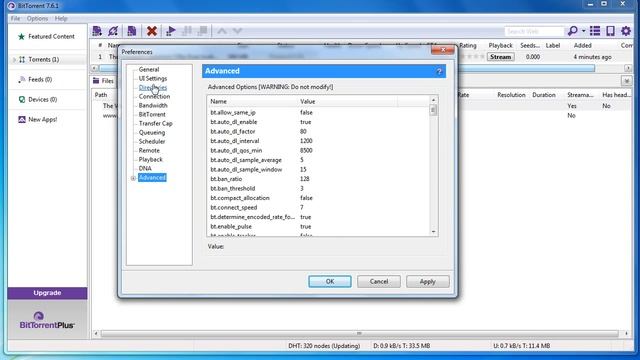Click the advanced options scrollbar thumb
This screenshot has width=640, height=360.
[x=433, y=110]
